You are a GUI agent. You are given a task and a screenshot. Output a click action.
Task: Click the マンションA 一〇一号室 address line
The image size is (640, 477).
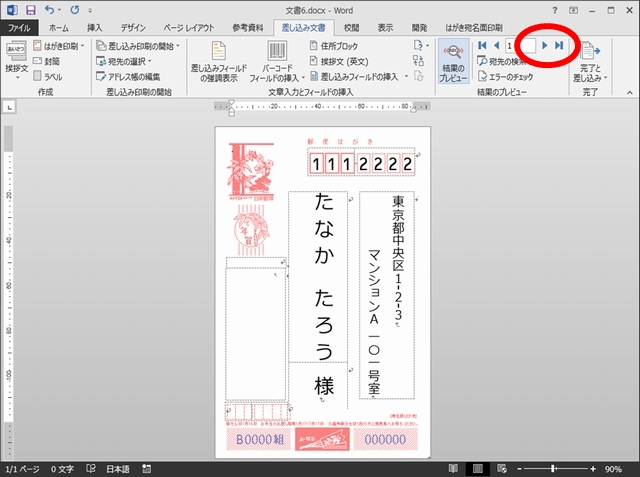tap(374, 322)
